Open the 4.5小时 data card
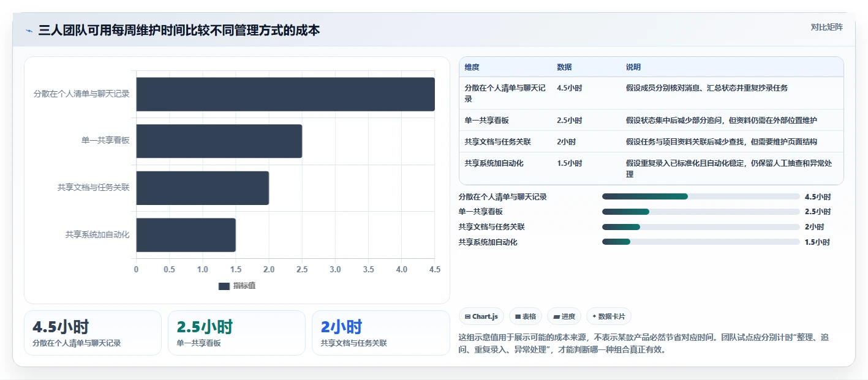Screen dimensions: 868x380 (92, 333)
